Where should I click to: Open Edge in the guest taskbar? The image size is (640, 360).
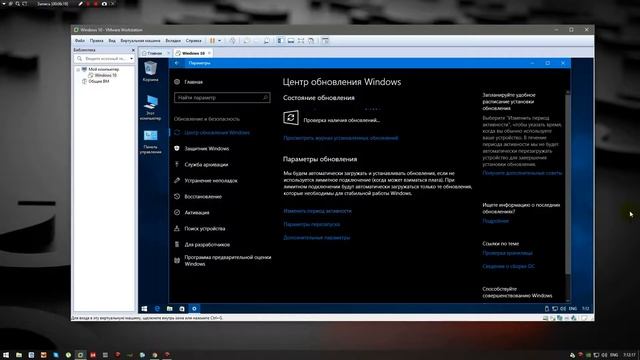157,309
